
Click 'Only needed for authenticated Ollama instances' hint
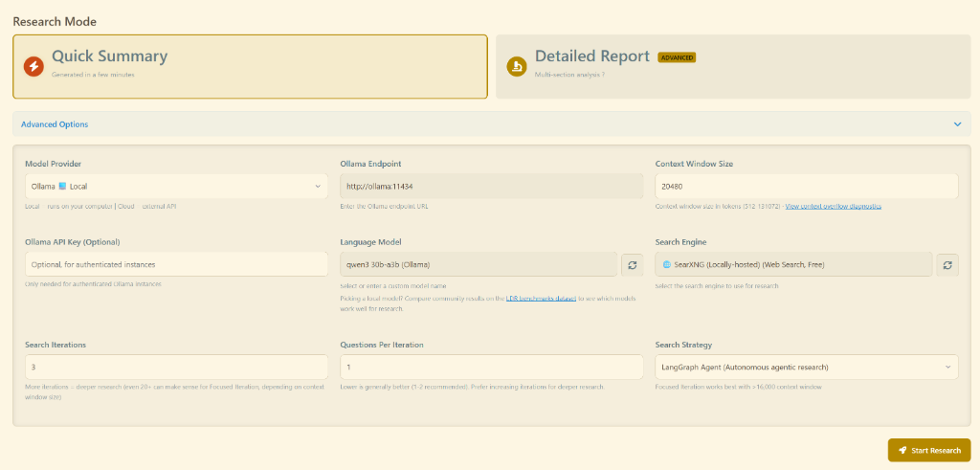pyautogui.click(x=93, y=283)
